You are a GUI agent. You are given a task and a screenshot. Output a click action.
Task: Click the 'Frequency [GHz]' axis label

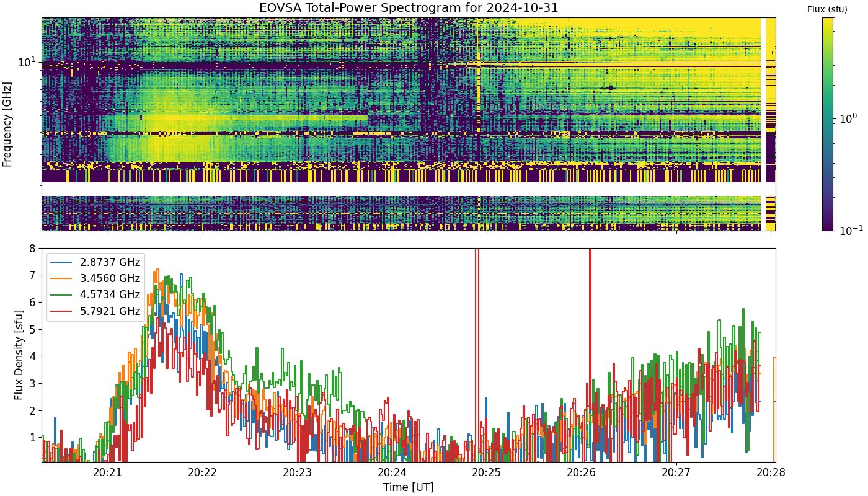(x=7, y=124)
